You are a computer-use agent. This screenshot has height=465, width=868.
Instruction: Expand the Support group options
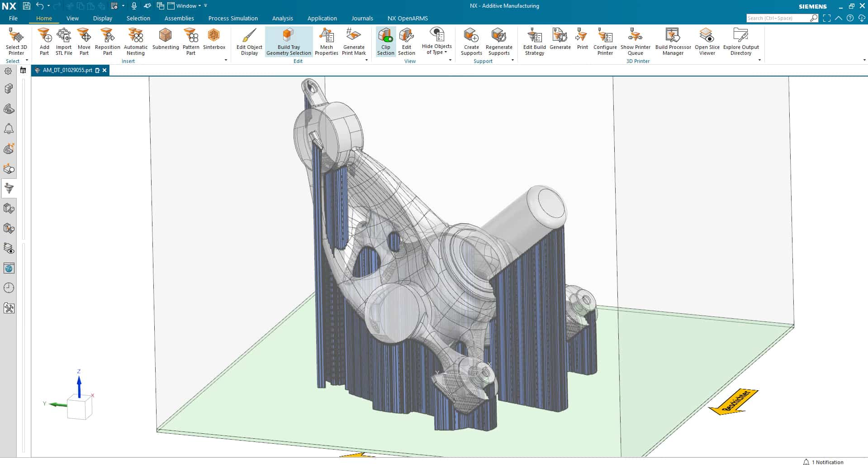[512, 60]
